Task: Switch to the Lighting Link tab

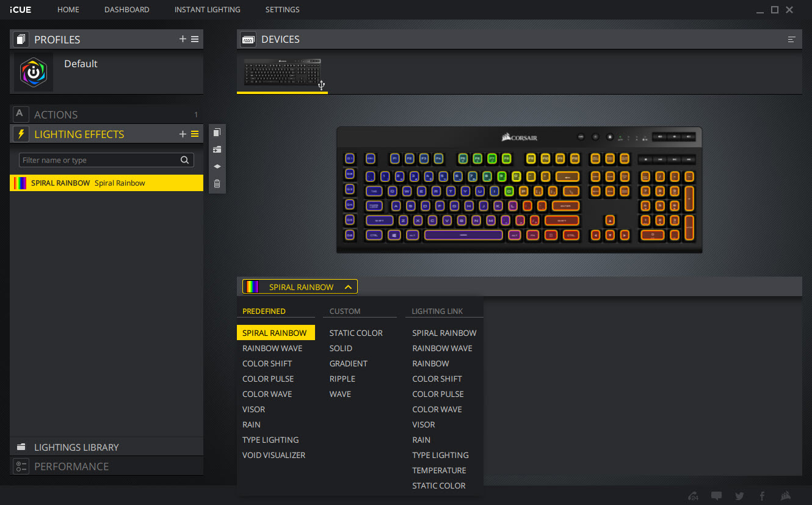Action: coord(437,311)
